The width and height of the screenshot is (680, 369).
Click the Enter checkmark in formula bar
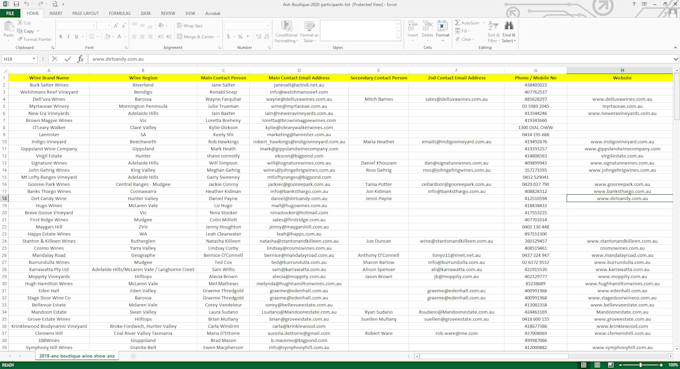[68, 59]
